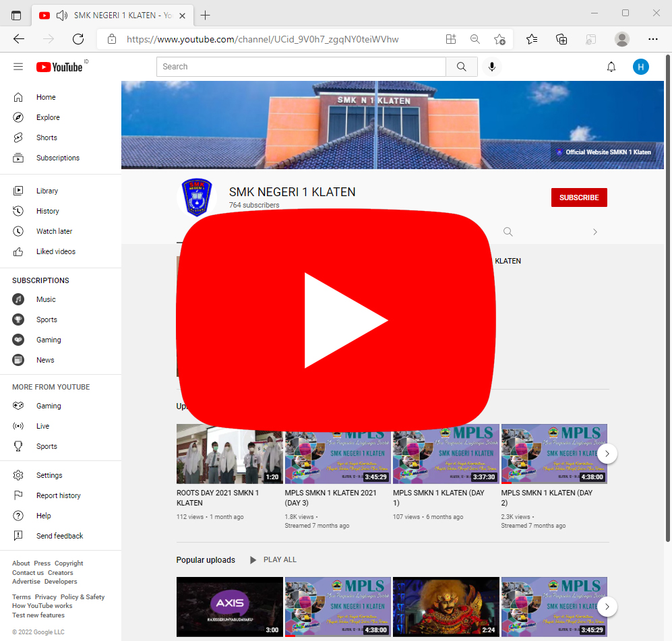The width and height of the screenshot is (672, 641).
Task: Open ROOTS DAY 2021 SMKN 1 KLATEN thumbnail
Action: pyautogui.click(x=230, y=454)
